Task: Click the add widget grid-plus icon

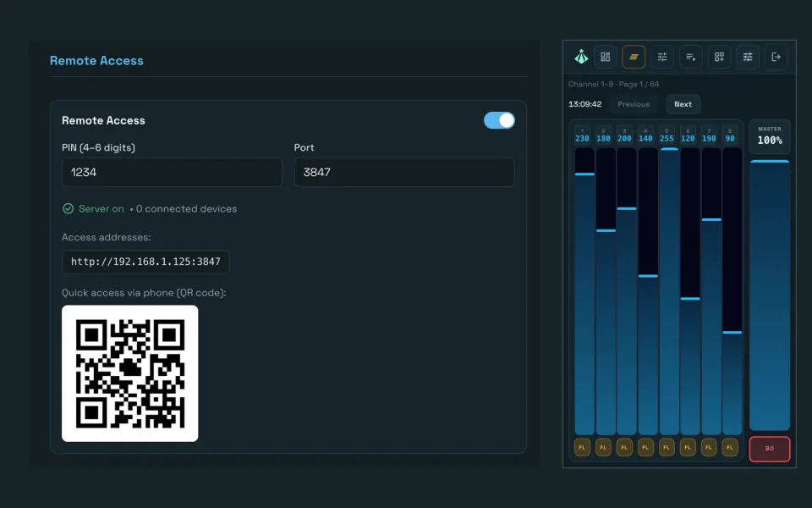Action: (x=719, y=57)
